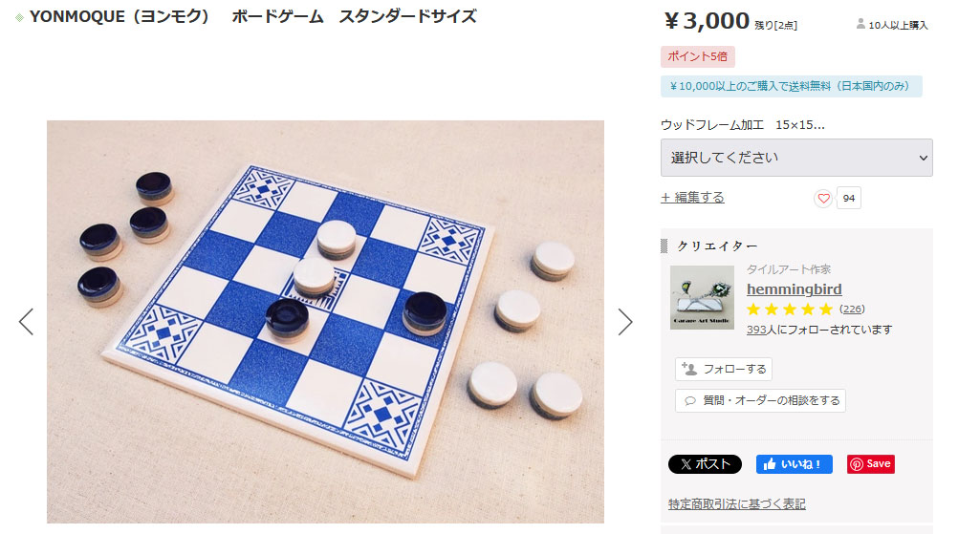Share with the X ポスト button
Screen dimensions: 980x534
705,464
